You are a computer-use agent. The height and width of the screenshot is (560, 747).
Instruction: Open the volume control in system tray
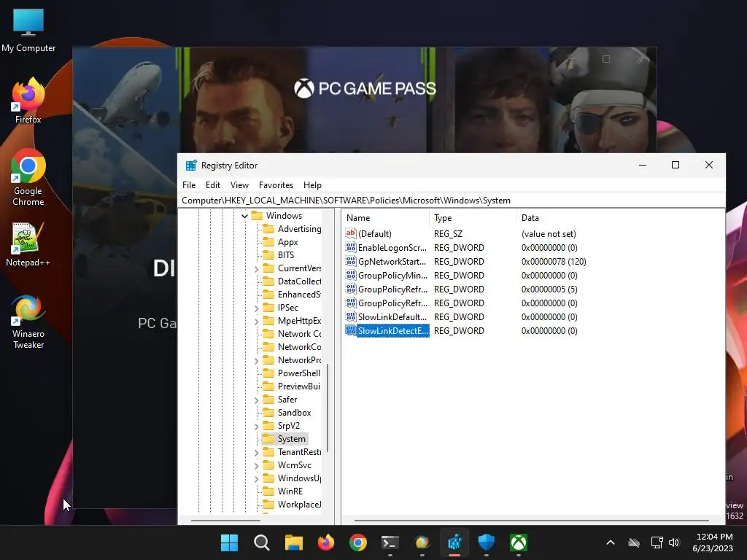pyautogui.click(x=673, y=542)
